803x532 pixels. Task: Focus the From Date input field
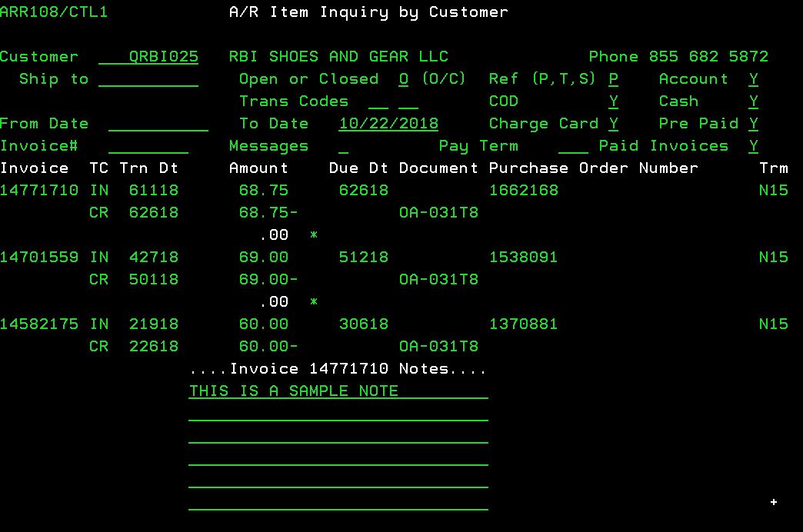pyautogui.click(x=158, y=124)
